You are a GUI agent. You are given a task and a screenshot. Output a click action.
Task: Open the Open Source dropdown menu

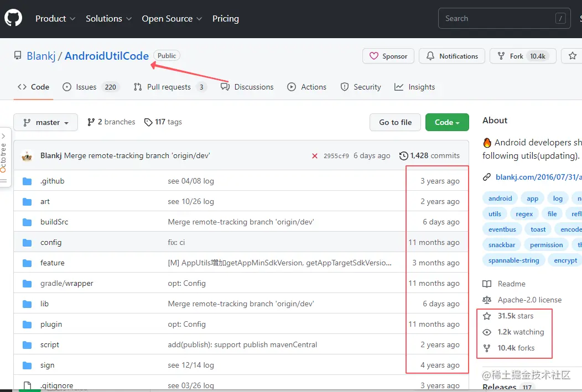[x=172, y=19]
